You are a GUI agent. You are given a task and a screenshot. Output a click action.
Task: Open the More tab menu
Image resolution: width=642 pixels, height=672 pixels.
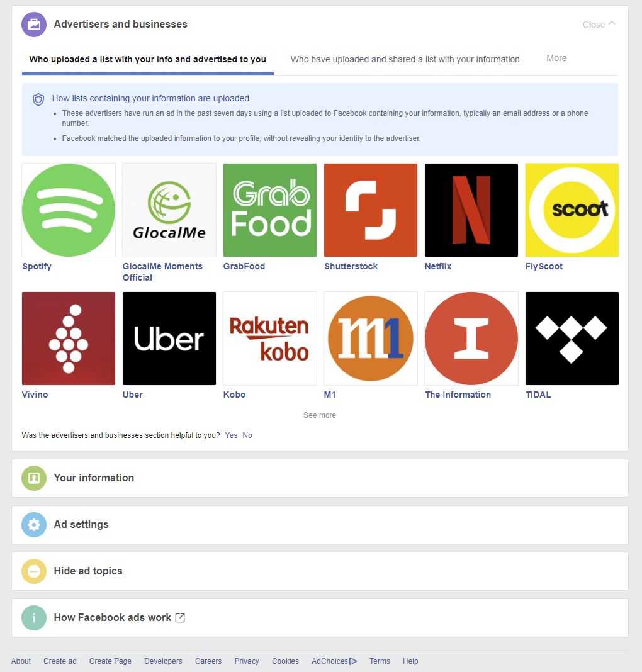(x=556, y=58)
